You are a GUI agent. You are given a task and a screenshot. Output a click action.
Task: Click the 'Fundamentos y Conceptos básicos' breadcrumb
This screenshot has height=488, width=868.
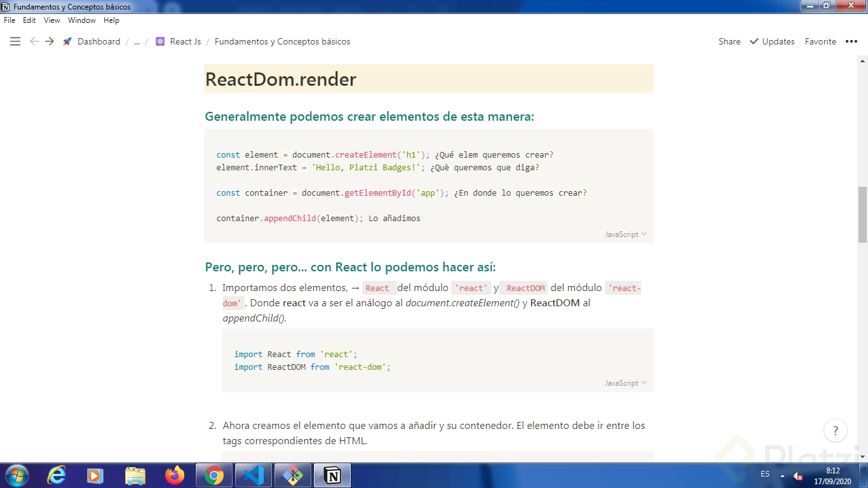[282, 41]
